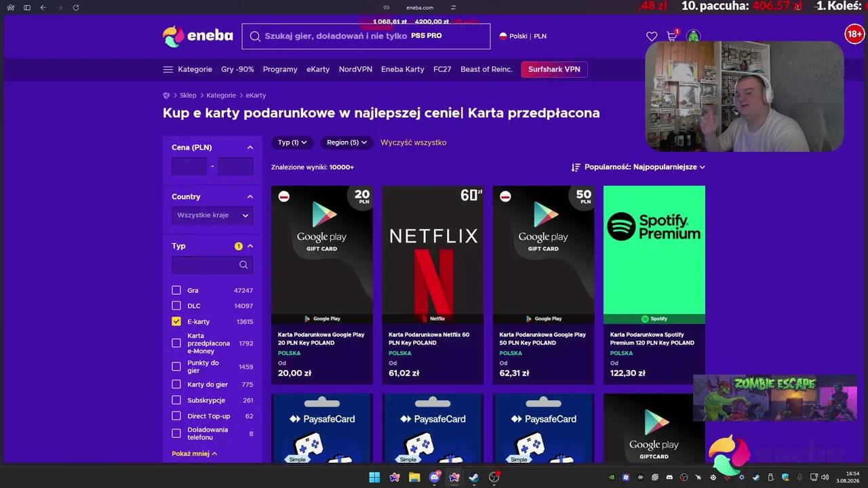Open File Explorer from the taskbar
This screenshot has width=868, height=488.
coord(414,477)
